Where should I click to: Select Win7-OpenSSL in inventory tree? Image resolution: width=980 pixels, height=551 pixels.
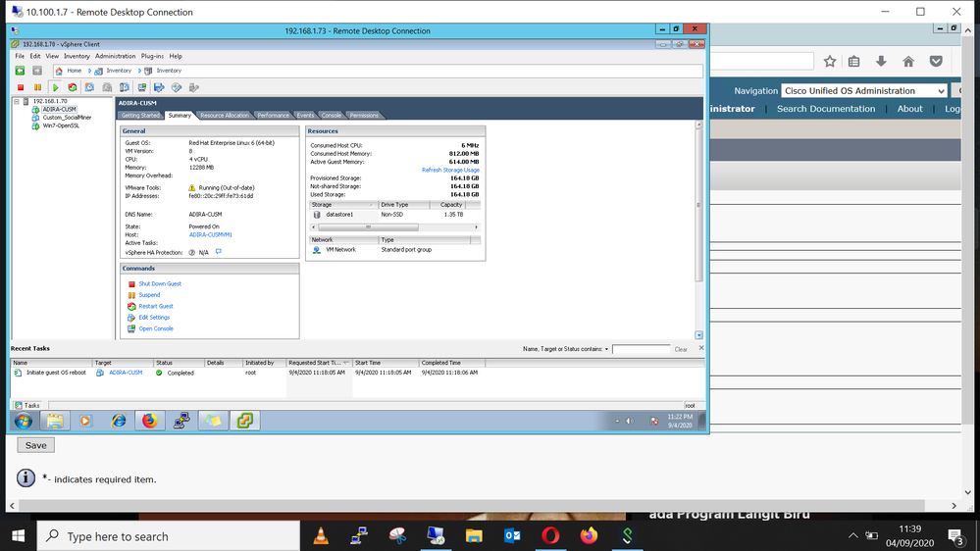pyautogui.click(x=61, y=125)
